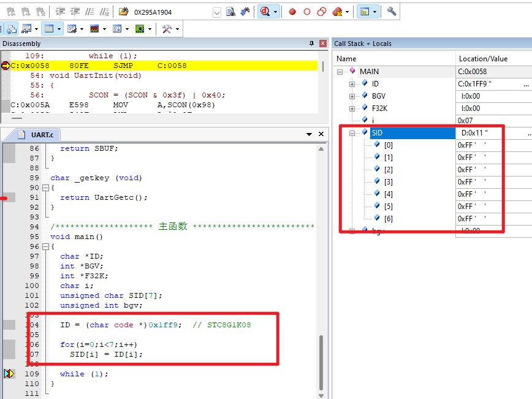Click the 'return UartGetc();' line in the editor
Screen dimensions: 532x399
click(x=104, y=197)
